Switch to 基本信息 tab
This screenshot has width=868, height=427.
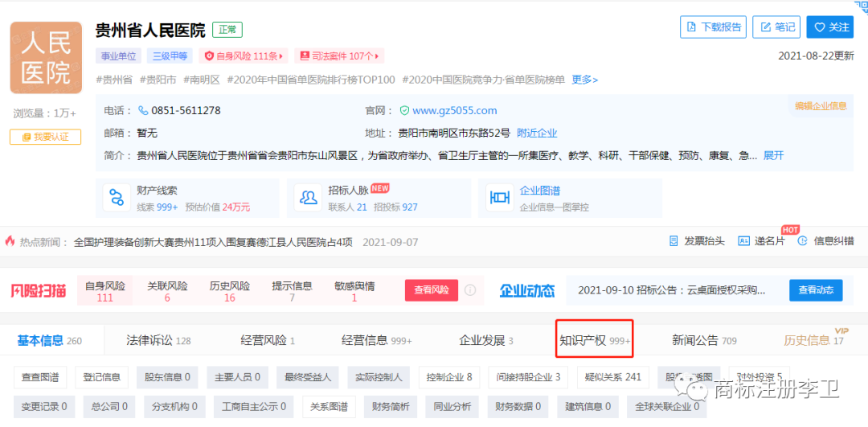[49, 340]
